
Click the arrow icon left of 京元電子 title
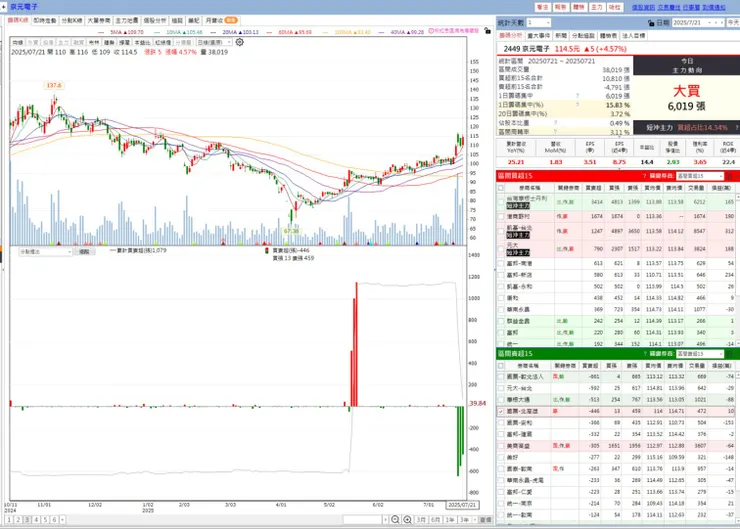tap(3, 7)
